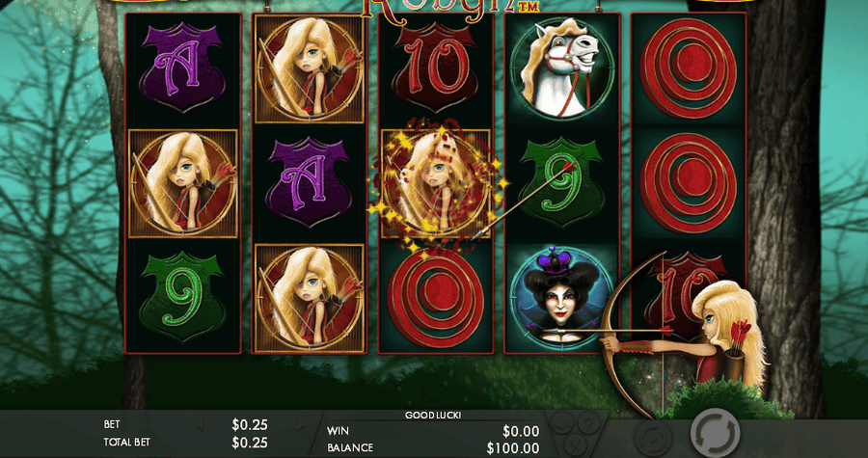The width and height of the screenshot is (868, 458).
Task: Click the dark queen symbol on reel four
Action: click(562, 298)
